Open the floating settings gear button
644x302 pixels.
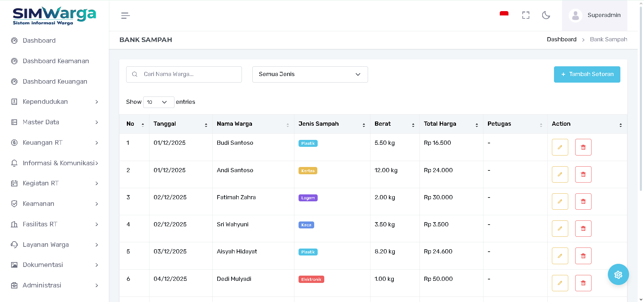618,275
